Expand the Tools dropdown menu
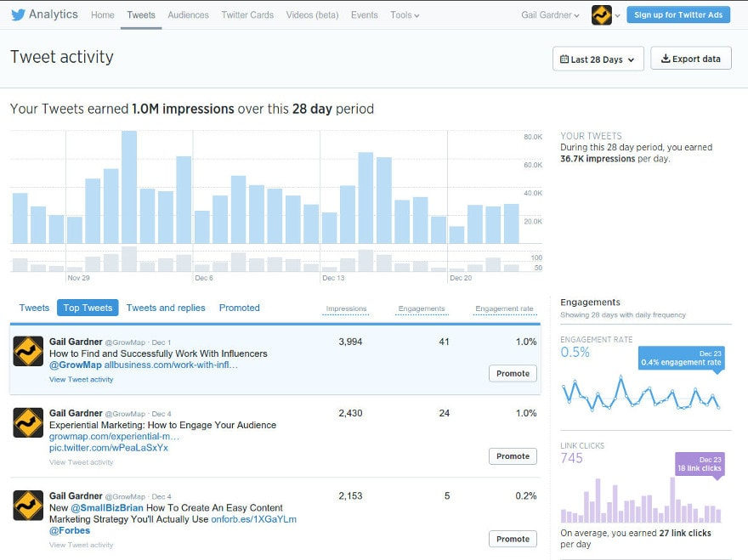 pyautogui.click(x=405, y=14)
